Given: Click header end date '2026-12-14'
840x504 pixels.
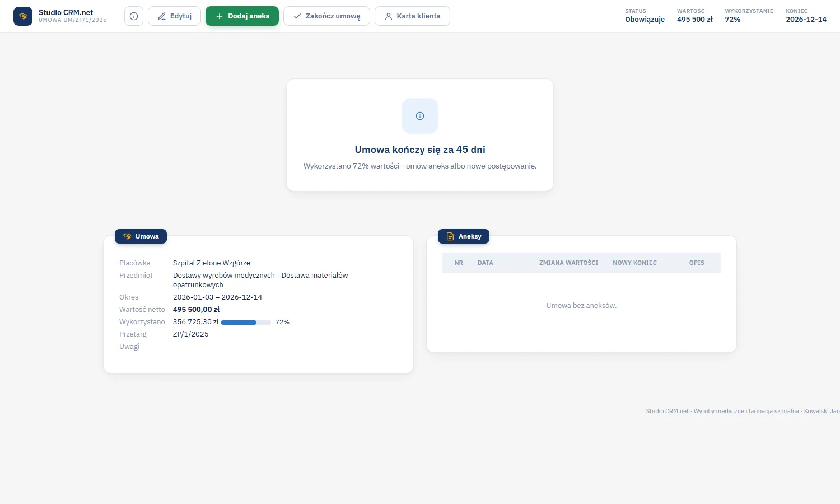Looking at the screenshot, I should click(x=806, y=20).
